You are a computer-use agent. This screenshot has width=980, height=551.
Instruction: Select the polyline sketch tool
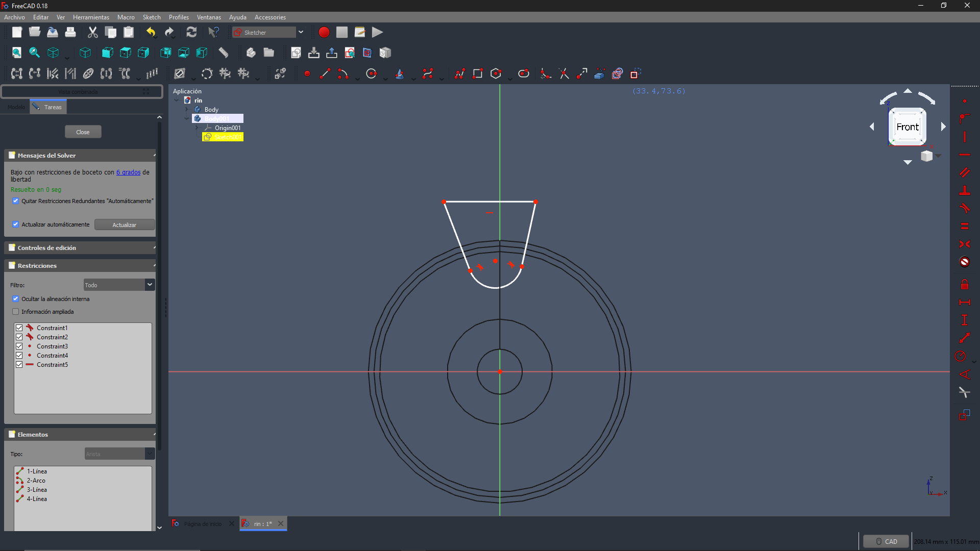tap(459, 73)
